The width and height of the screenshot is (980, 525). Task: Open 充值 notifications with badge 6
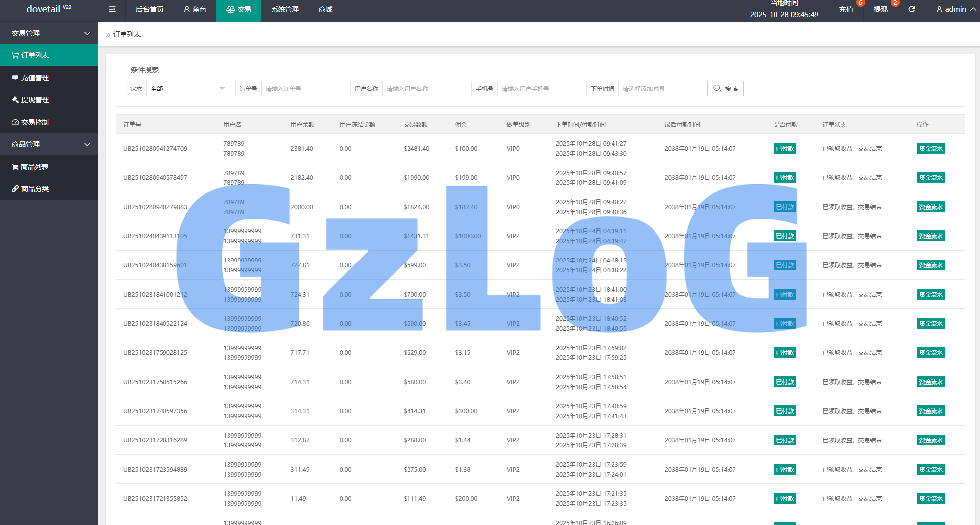[846, 9]
